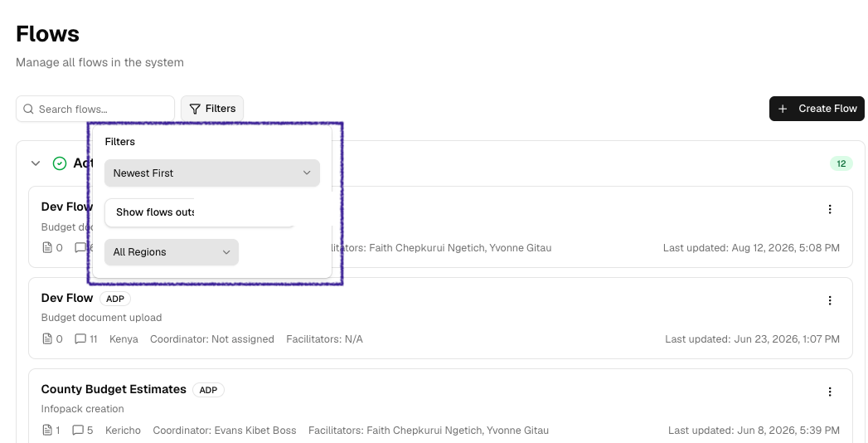Click the plus icon on Create Flow
The height and width of the screenshot is (443, 868).
[x=783, y=109]
